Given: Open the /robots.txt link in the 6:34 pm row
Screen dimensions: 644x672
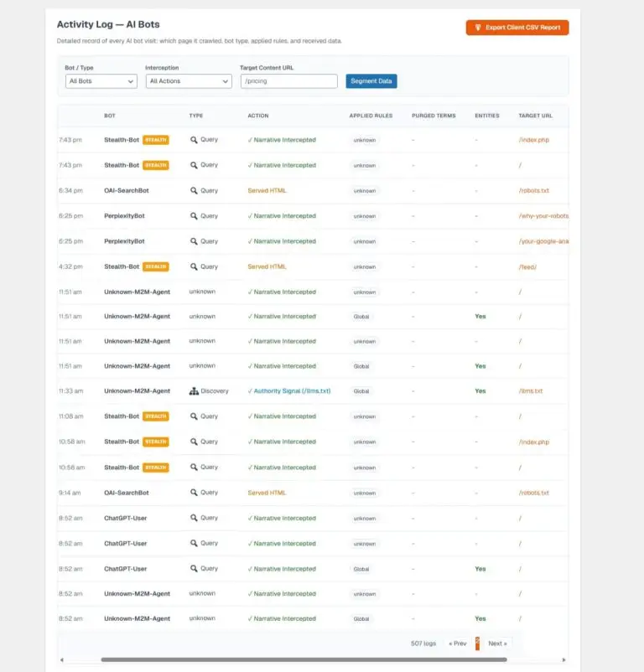Looking at the screenshot, I should [x=534, y=190].
